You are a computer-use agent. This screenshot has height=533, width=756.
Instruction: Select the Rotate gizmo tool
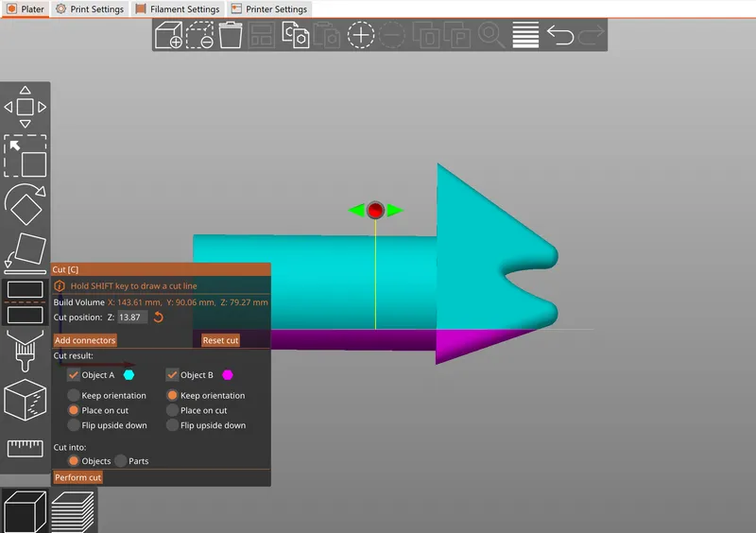pos(25,202)
